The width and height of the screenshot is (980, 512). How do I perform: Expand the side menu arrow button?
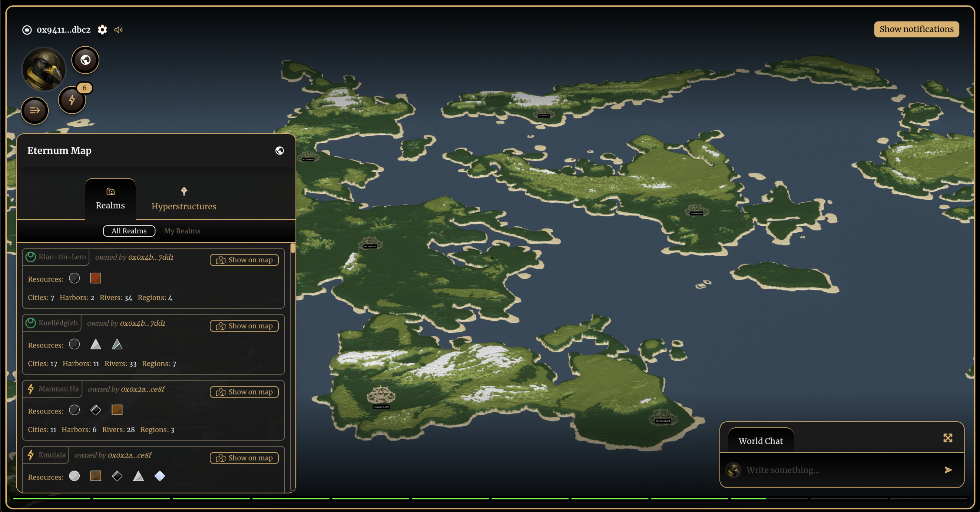tap(34, 111)
